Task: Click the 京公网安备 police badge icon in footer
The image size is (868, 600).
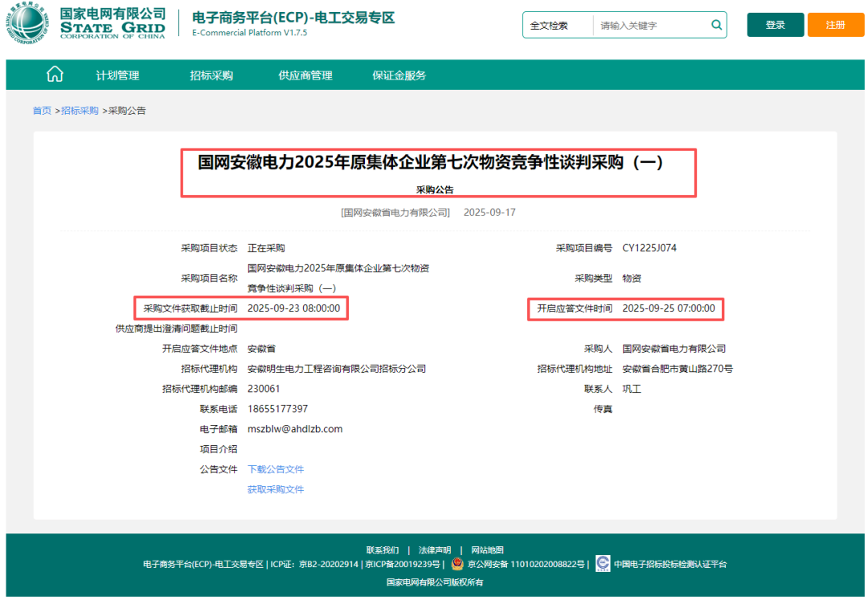Action: 456,565
